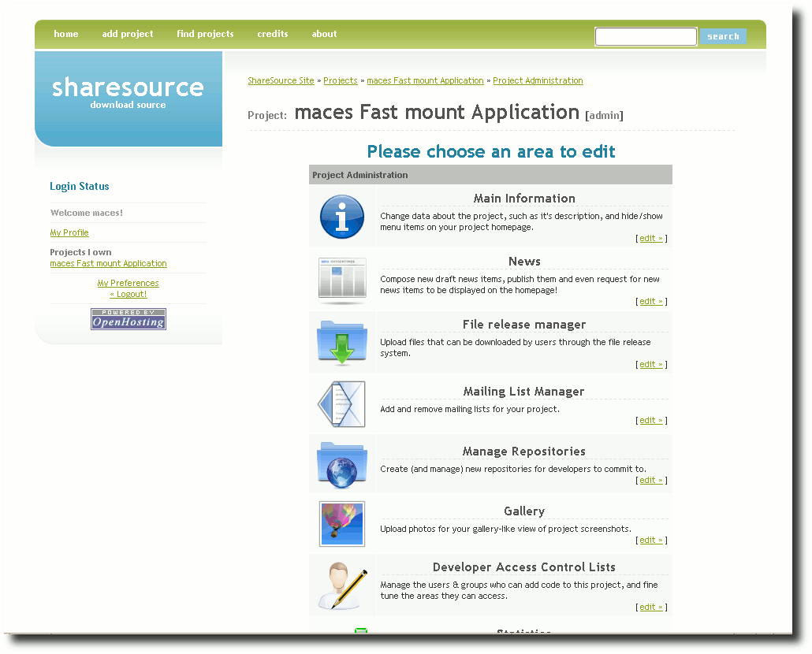Click the Developer Access Control Lists heading

pyautogui.click(x=524, y=567)
